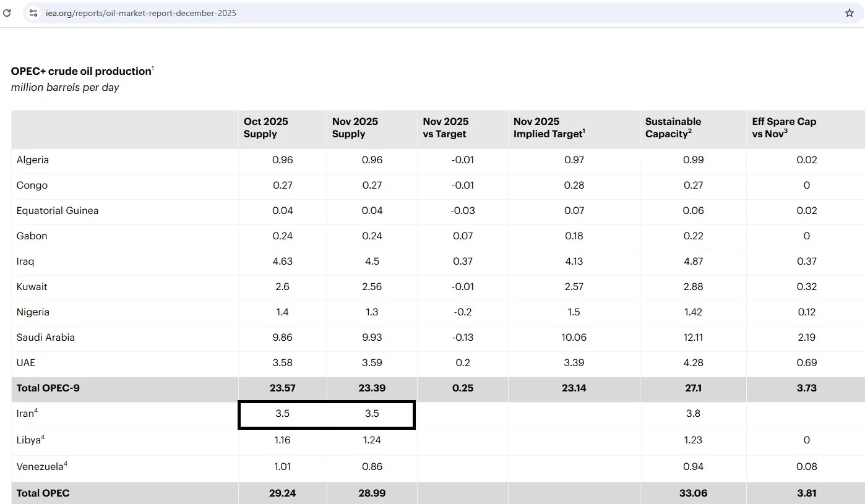Click the browser reload page icon
Image resolution: width=865 pixels, height=504 pixels.
point(7,13)
